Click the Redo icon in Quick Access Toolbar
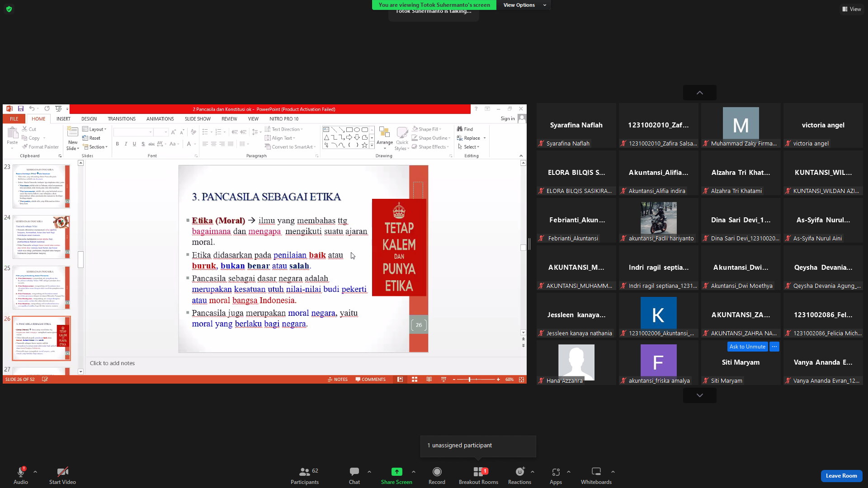Viewport: 868px width, 488px height. click(47, 109)
